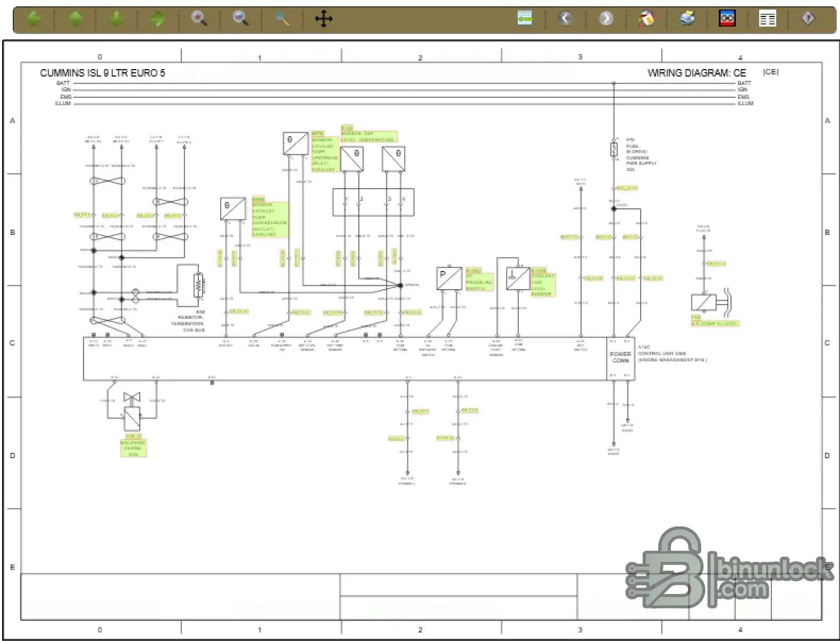Click the downstream catalyst temperature sensor symbol
The width and height of the screenshot is (840, 641).
[x=233, y=209]
